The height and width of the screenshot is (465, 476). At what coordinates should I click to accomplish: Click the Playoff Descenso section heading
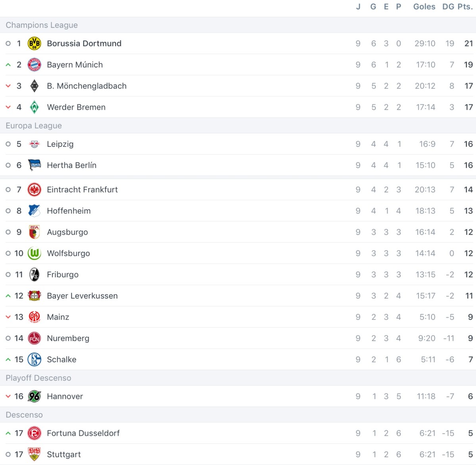click(38, 378)
